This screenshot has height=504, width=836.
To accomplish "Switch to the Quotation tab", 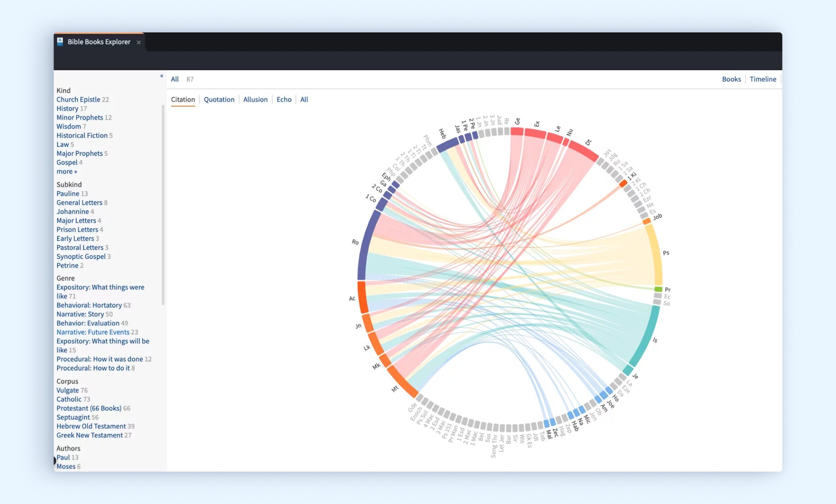I will pos(219,99).
